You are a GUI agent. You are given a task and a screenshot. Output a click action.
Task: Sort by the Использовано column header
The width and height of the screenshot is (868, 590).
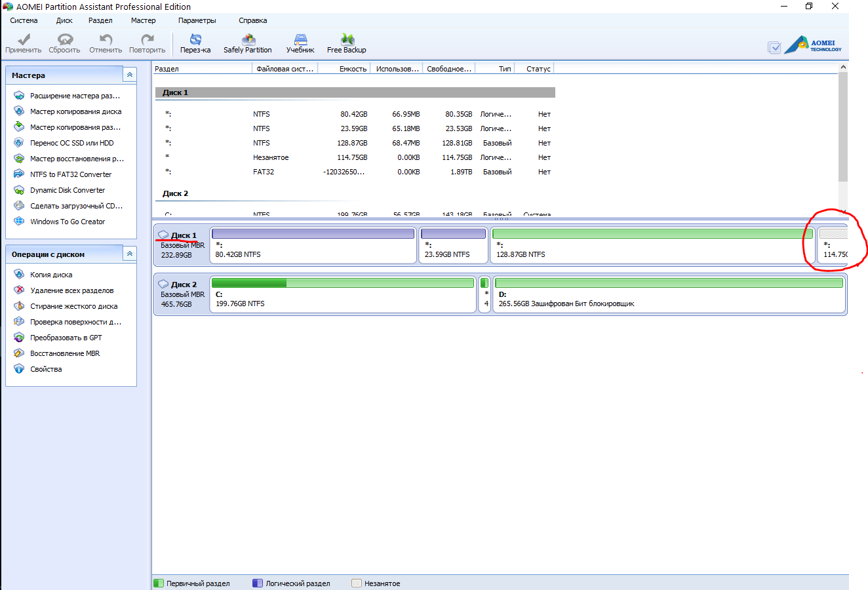397,68
